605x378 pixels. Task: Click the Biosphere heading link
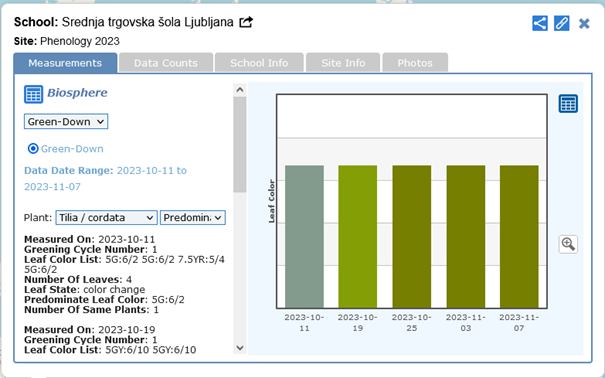[77, 93]
